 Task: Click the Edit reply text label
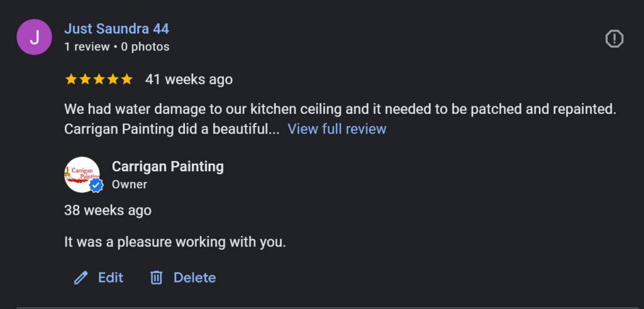click(111, 278)
